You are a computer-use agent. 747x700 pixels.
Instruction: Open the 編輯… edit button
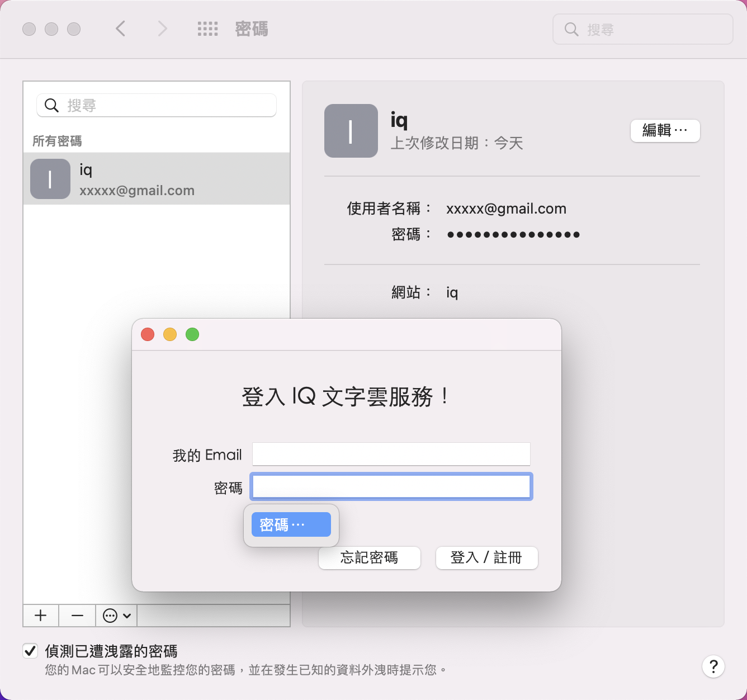665,131
